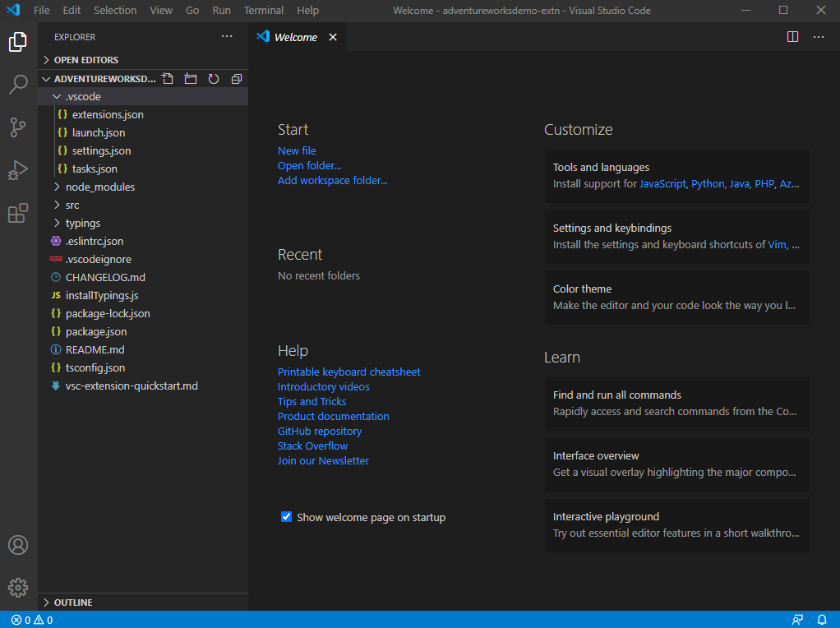Open the Manage gear menu
This screenshot has width=840, height=628.
point(18,588)
